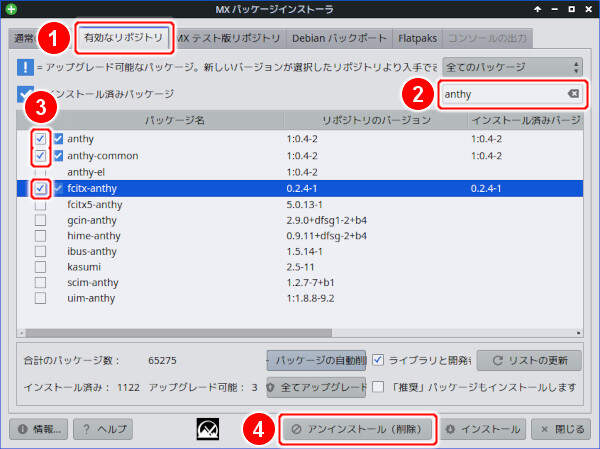Screen dimensions: 600x449
Task: Check the scim-anthy package checkbox
Action: pyautogui.click(x=40, y=282)
